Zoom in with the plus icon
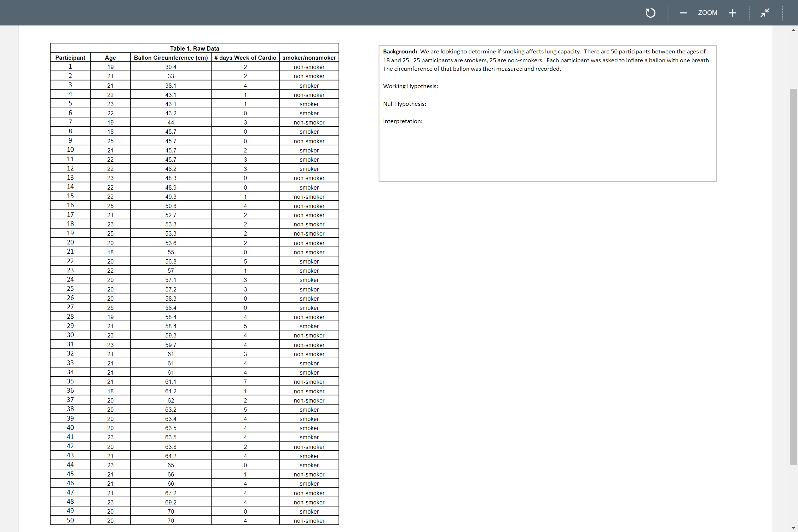The height and width of the screenshot is (532, 798). (732, 13)
